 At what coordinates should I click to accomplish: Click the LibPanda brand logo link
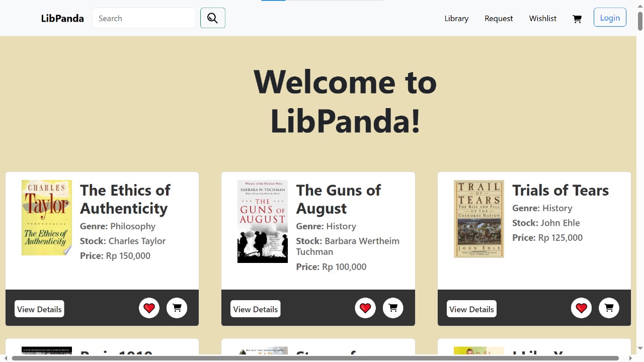(x=62, y=19)
